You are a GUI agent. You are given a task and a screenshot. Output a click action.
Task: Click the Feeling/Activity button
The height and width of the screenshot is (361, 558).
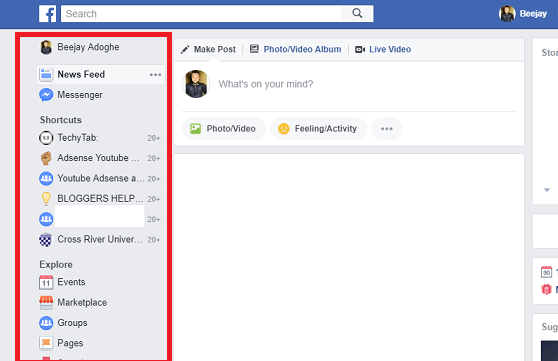tap(319, 129)
